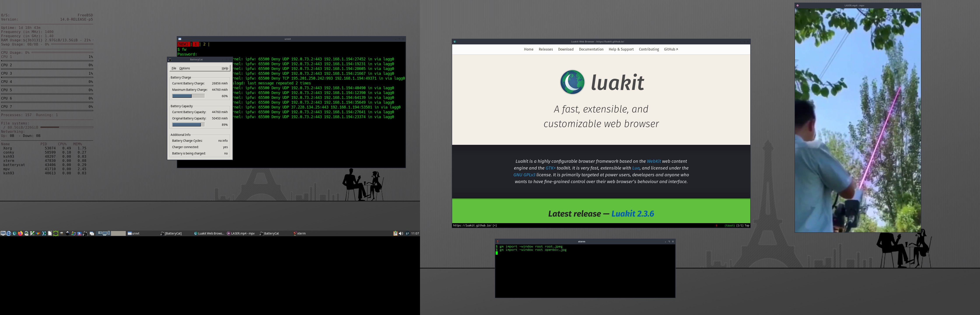Follow the WebKit link in description
This screenshot has height=315, width=980.
pyautogui.click(x=654, y=161)
